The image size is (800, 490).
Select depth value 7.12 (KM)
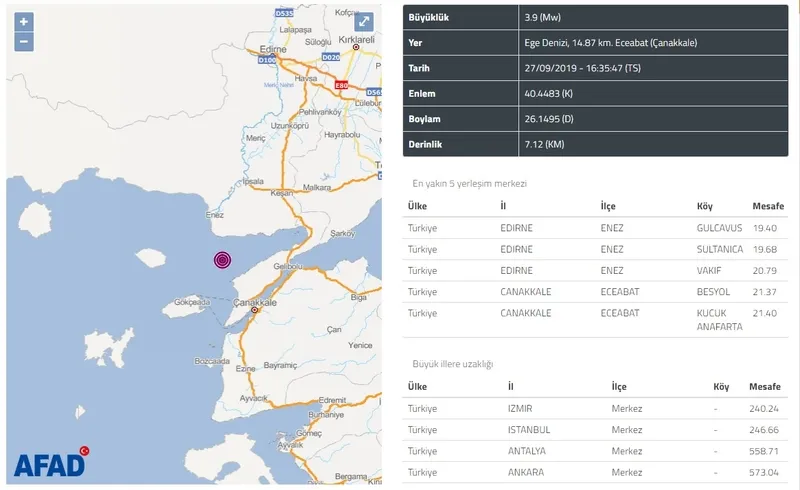(x=544, y=144)
